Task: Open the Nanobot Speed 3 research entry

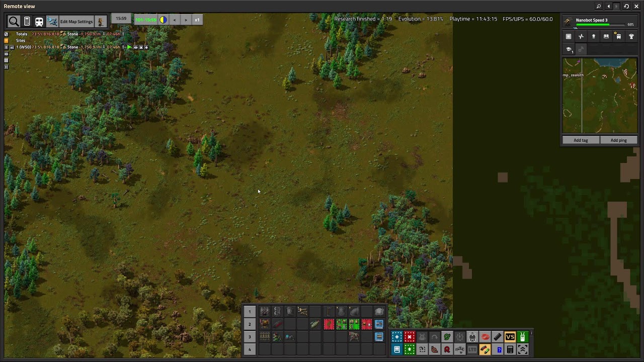Action: click(x=599, y=22)
